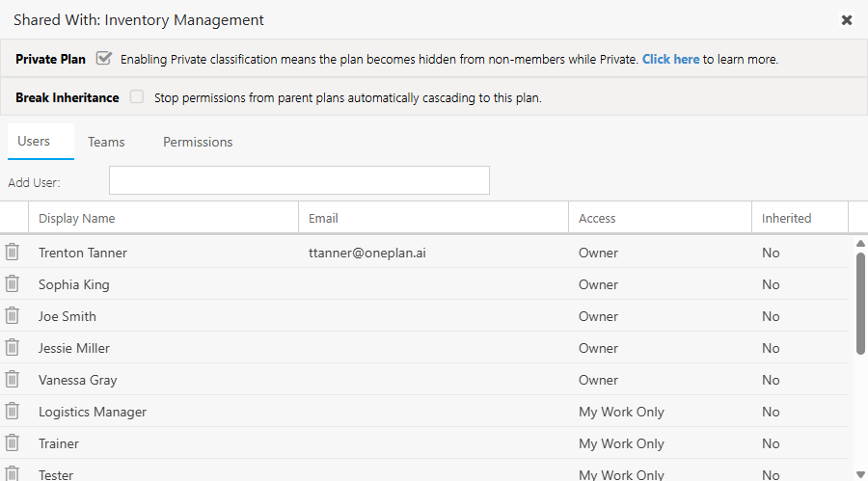868x481 pixels.
Task: Open the Permissions tab
Action: pos(198,143)
